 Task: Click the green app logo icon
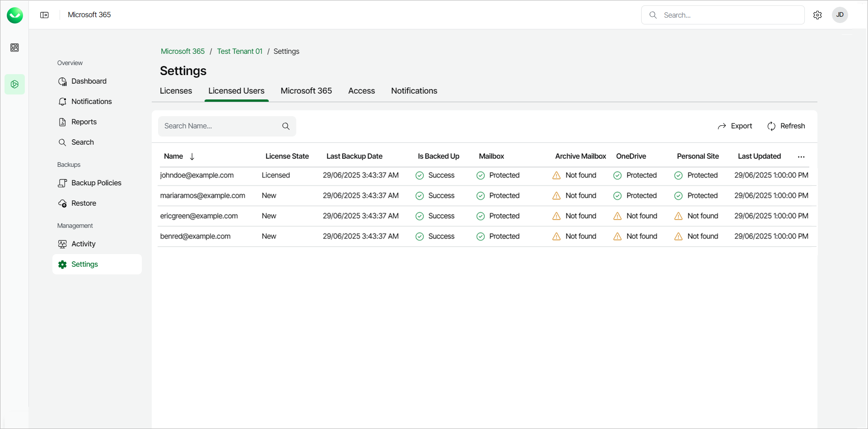[15, 15]
